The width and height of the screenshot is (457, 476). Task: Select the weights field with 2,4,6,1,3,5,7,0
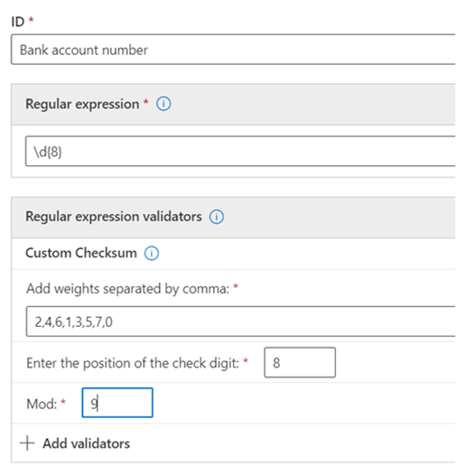240,322
